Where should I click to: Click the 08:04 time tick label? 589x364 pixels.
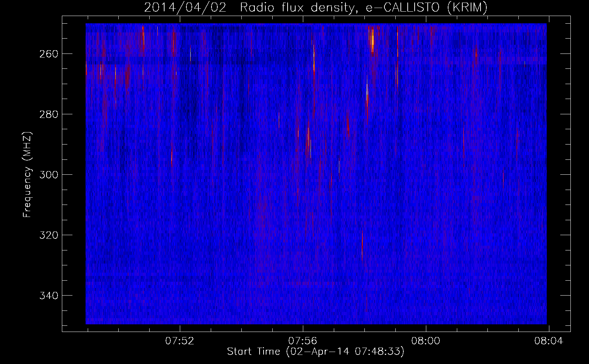549,341
